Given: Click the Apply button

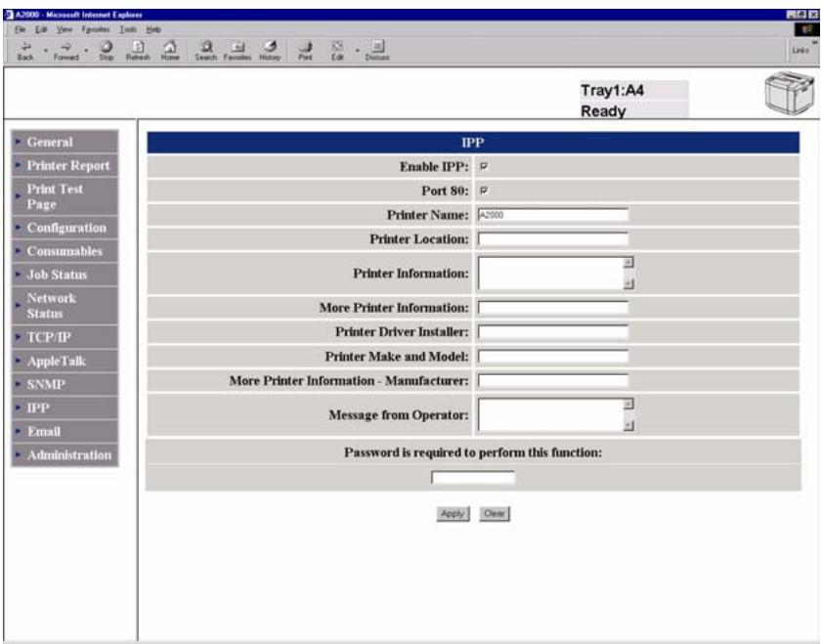Looking at the screenshot, I should (x=453, y=514).
